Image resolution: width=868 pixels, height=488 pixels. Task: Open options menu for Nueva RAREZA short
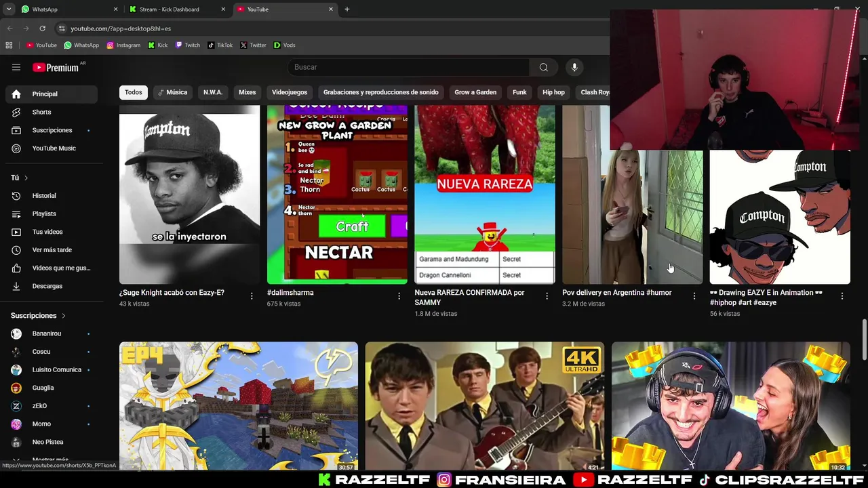point(547,296)
